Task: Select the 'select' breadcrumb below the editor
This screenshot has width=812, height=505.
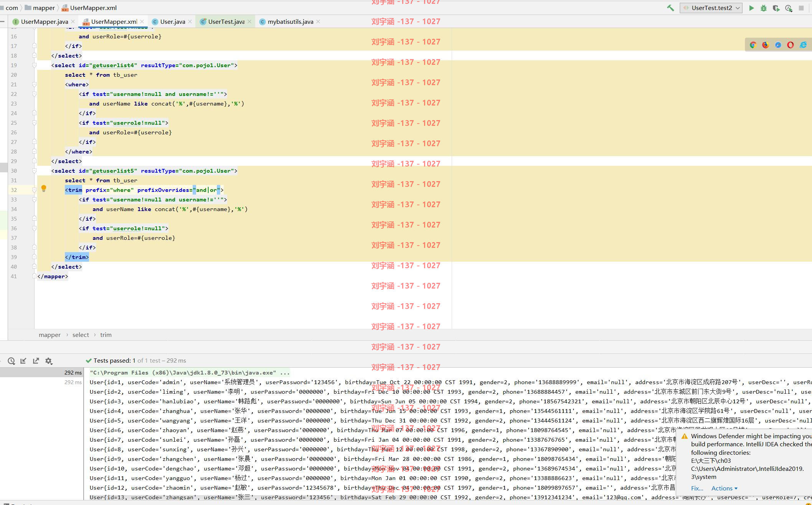Action: point(81,335)
